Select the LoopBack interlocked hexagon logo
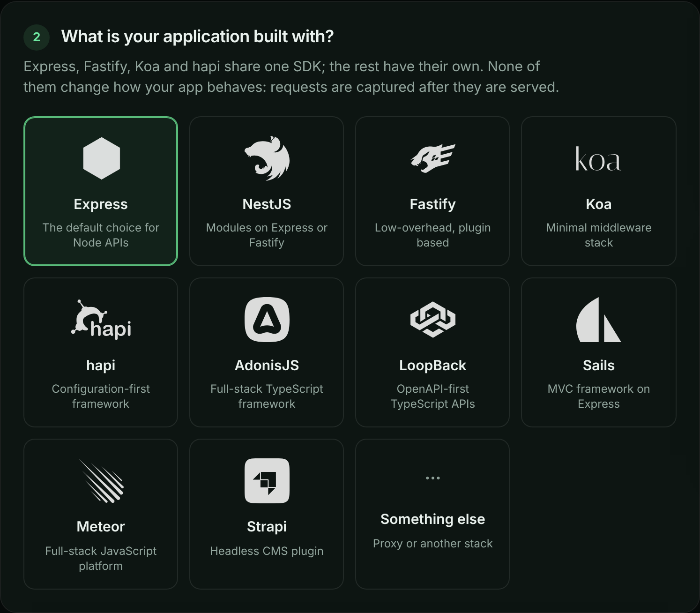Image resolution: width=700 pixels, height=613 pixels. 433,320
